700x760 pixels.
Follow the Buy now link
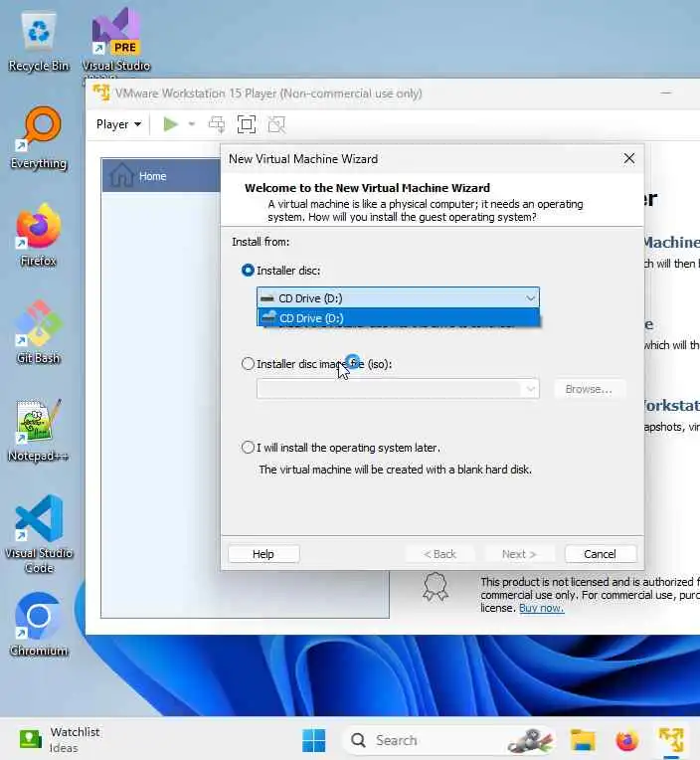(x=541, y=608)
